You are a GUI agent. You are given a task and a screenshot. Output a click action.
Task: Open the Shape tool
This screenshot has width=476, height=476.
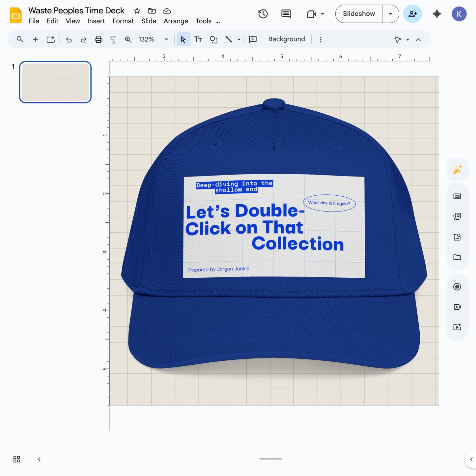pyautogui.click(x=213, y=40)
